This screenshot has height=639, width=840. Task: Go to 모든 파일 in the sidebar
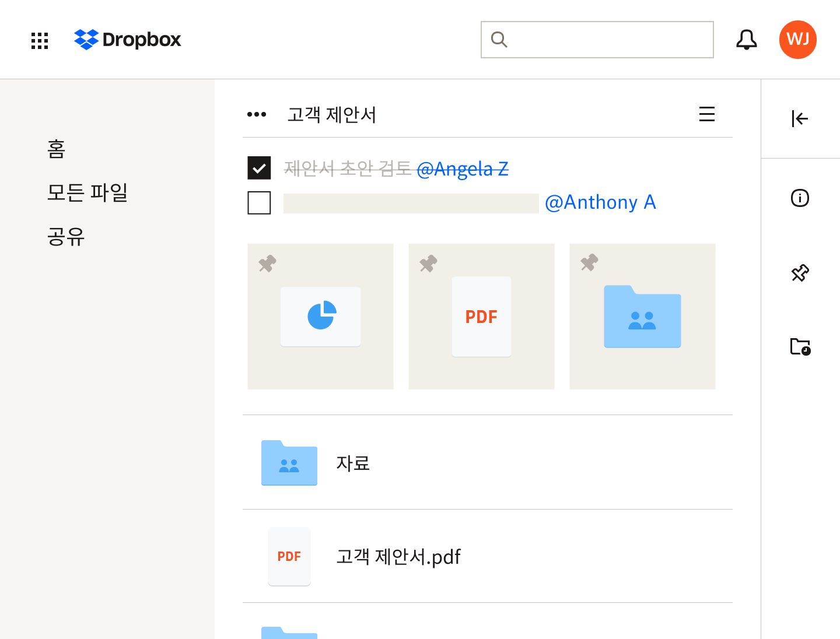(x=87, y=193)
